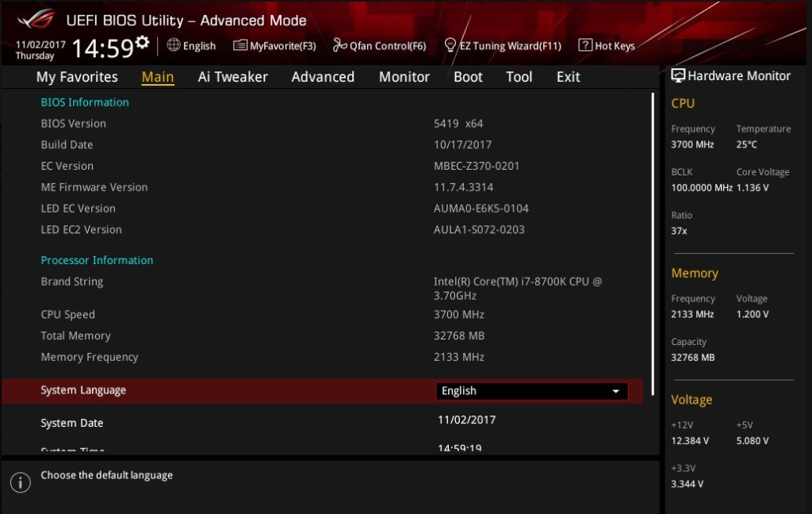Open the System Language dropdown
This screenshot has width=812, height=514.
532,391
